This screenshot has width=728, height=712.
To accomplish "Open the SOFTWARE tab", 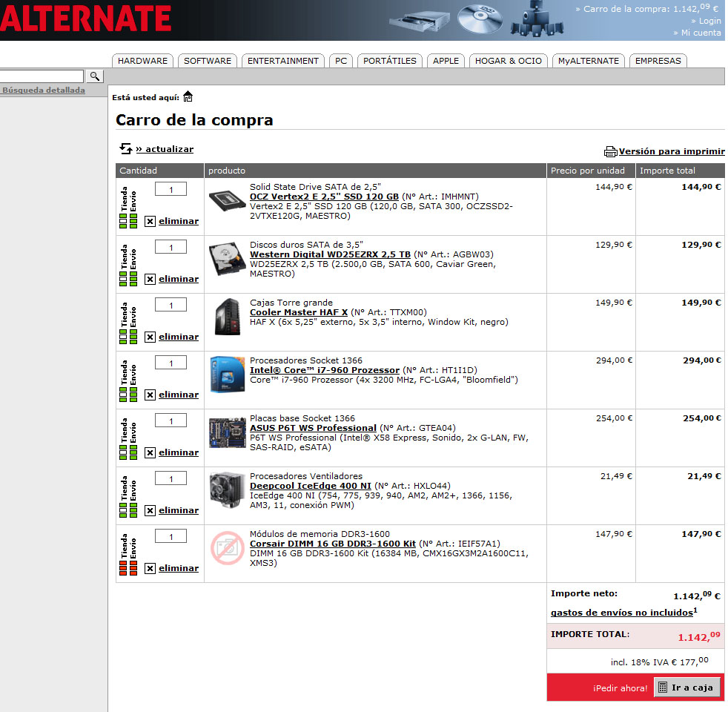I will [x=208, y=61].
